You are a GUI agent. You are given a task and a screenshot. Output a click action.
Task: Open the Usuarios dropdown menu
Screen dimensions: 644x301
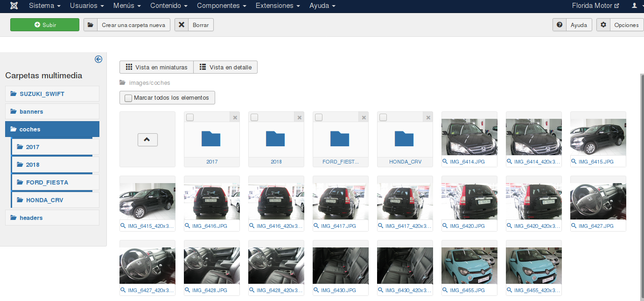[87, 6]
